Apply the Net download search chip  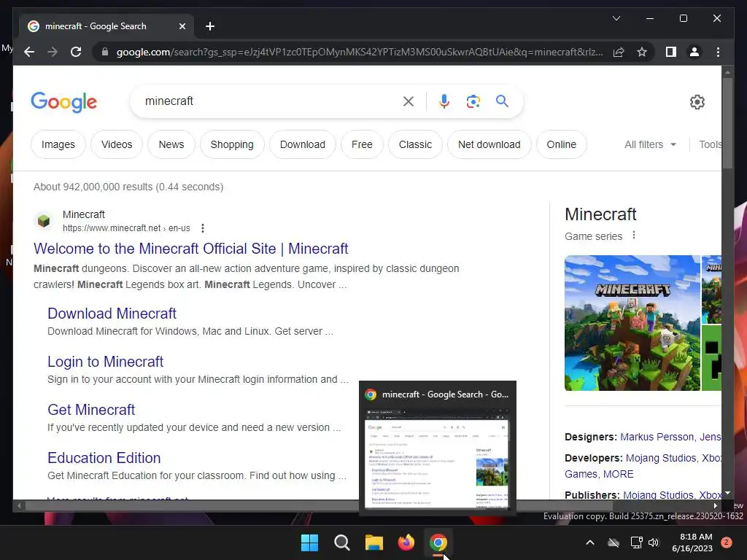pyautogui.click(x=489, y=144)
